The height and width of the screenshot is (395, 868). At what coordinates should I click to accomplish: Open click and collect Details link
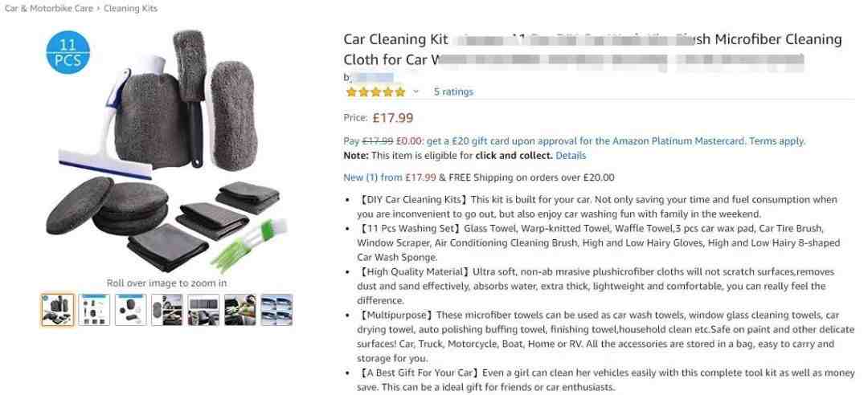tap(571, 156)
